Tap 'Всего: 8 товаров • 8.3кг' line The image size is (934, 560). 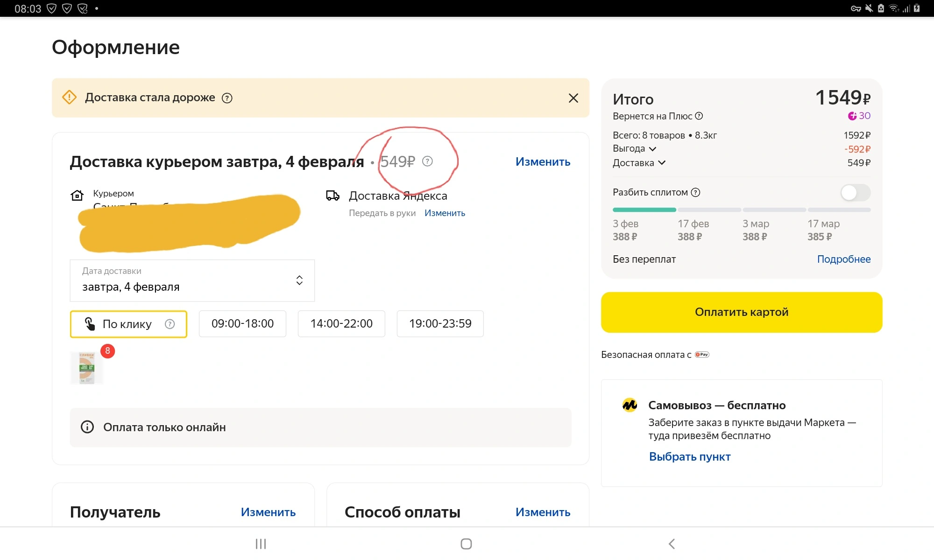[x=665, y=135]
